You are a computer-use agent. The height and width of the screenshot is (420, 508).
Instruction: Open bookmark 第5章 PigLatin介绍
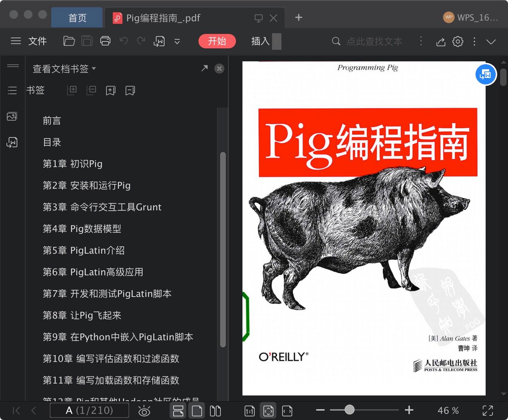pyautogui.click(x=84, y=250)
